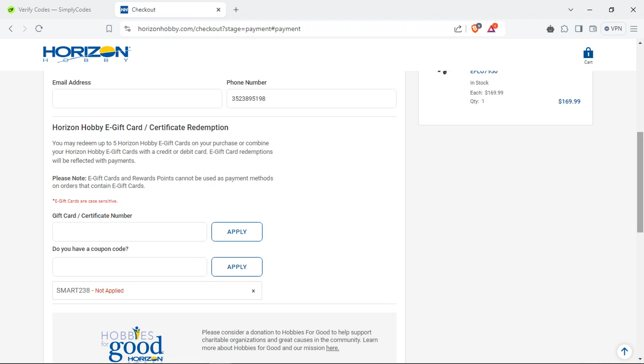Image resolution: width=644 pixels, height=364 pixels.
Task: Click the $169.99 item total price
Action: (x=569, y=102)
